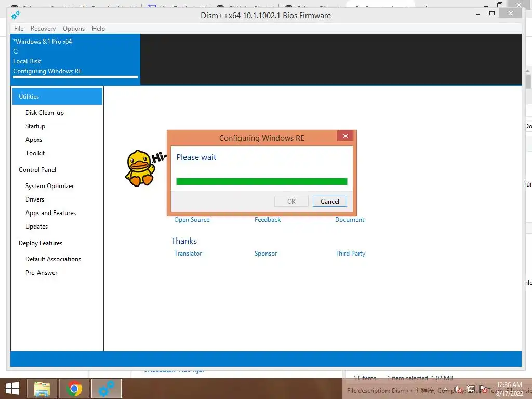The width and height of the screenshot is (532, 399).
Task: Open the Sponsor link
Action: (265, 254)
